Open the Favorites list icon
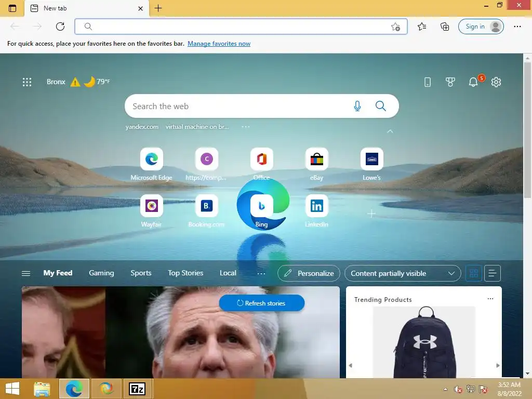The width and height of the screenshot is (532, 399). [422, 26]
